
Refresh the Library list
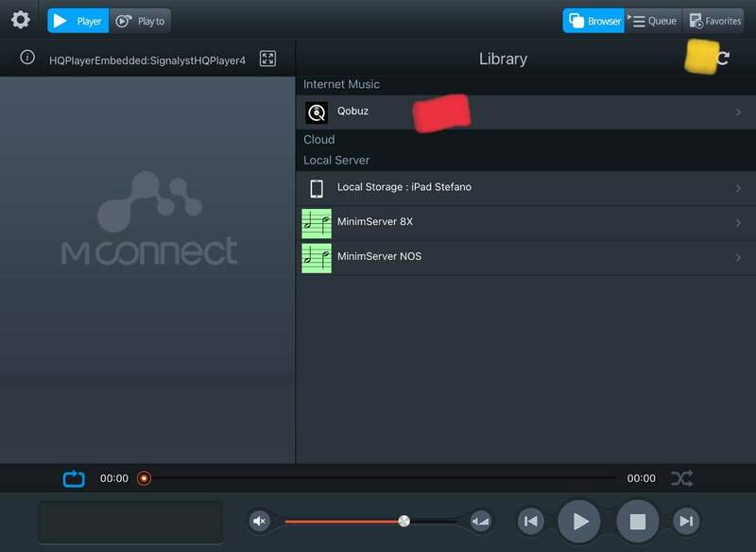pos(723,59)
